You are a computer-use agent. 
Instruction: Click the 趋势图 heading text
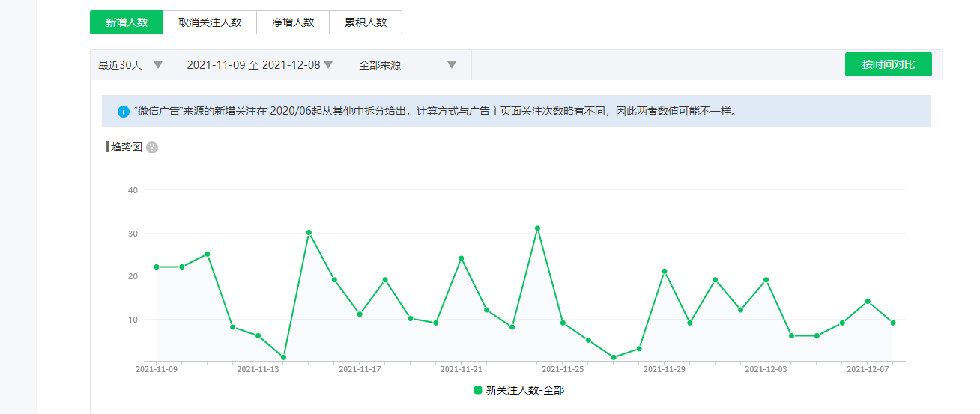(x=127, y=147)
